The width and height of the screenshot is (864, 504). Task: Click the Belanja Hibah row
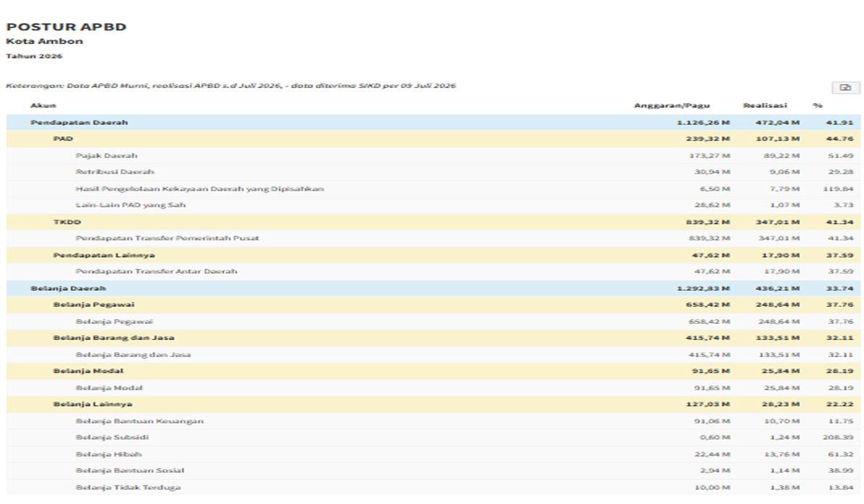[x=433, y=454]
